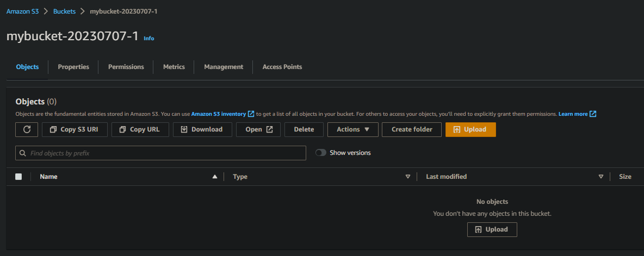Image resolution: width=644 pixels, height=256 pixels.
Task: Click the Last modified column sort arrow
Action: click(601, 177)
